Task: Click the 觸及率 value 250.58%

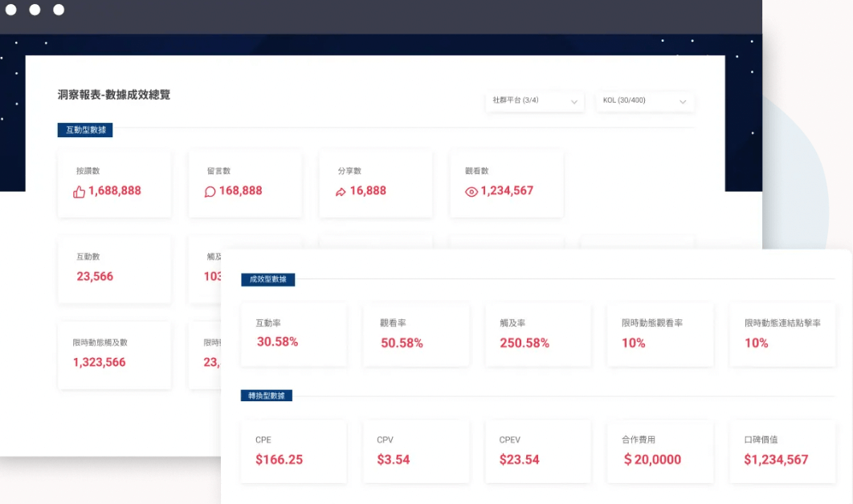Action: [x=524, y=343]
